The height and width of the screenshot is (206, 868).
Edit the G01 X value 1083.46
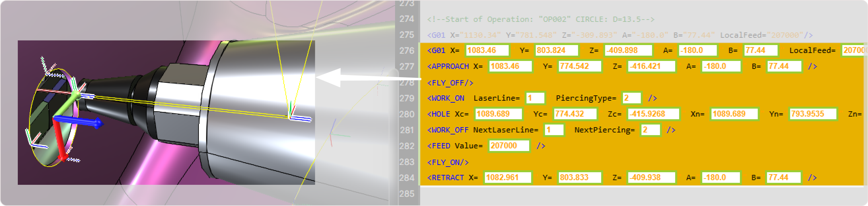point(487,51)
